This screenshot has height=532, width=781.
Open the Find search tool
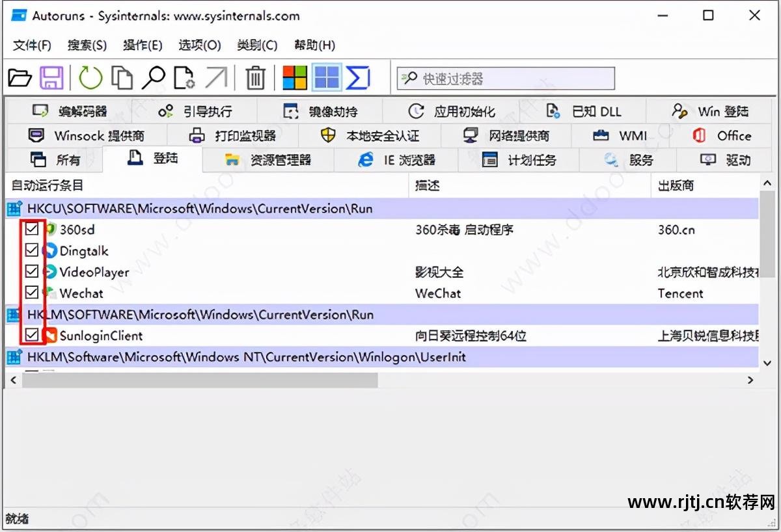click(154, 77)
